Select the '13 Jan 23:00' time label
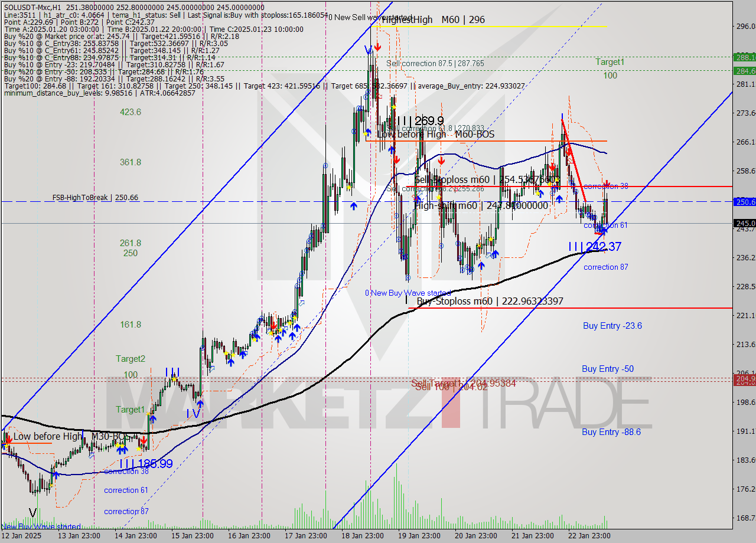The height and width of the screenshot is (543, 756). click(x=79, y=536)
